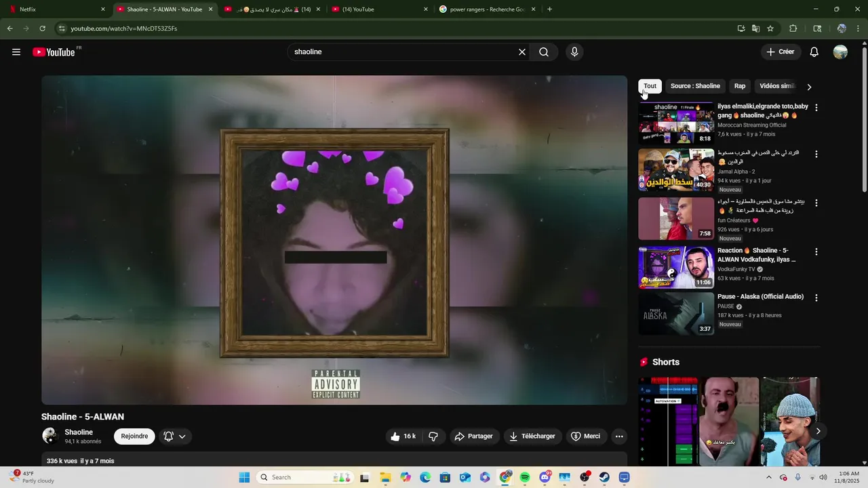Select the Tout filter chip
The image size is (868, 488).
[x=650, y=86]
